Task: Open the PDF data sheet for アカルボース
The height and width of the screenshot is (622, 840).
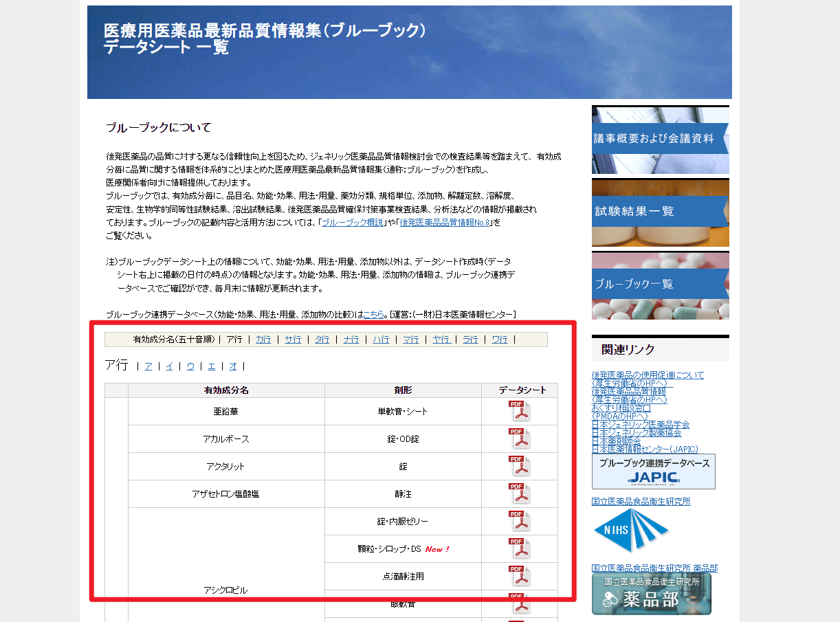Action: pyautogui.click(x=520, y=438)
